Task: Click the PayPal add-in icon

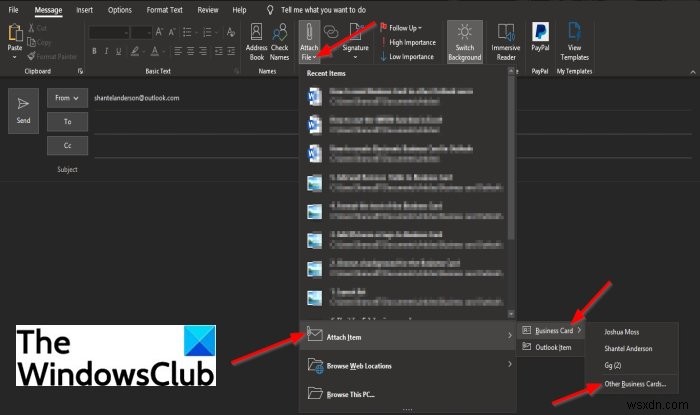Action: (x=540, y=32)
